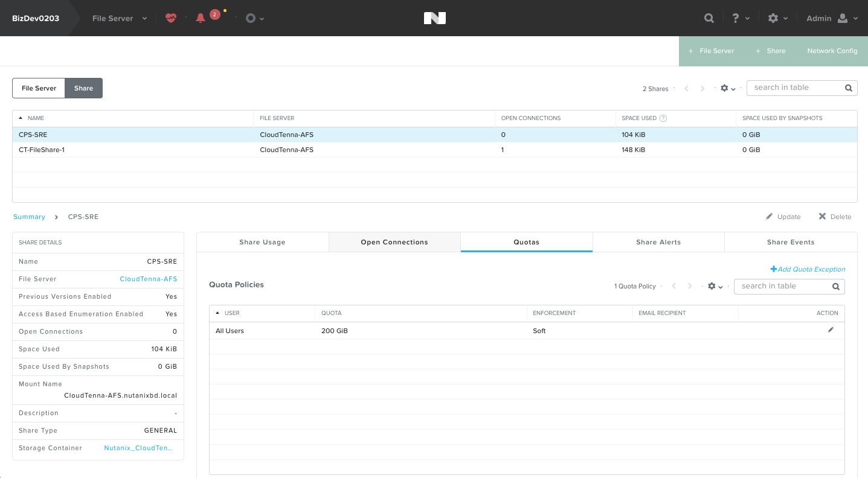Click the Add Quota Exception link

[808, 269]
